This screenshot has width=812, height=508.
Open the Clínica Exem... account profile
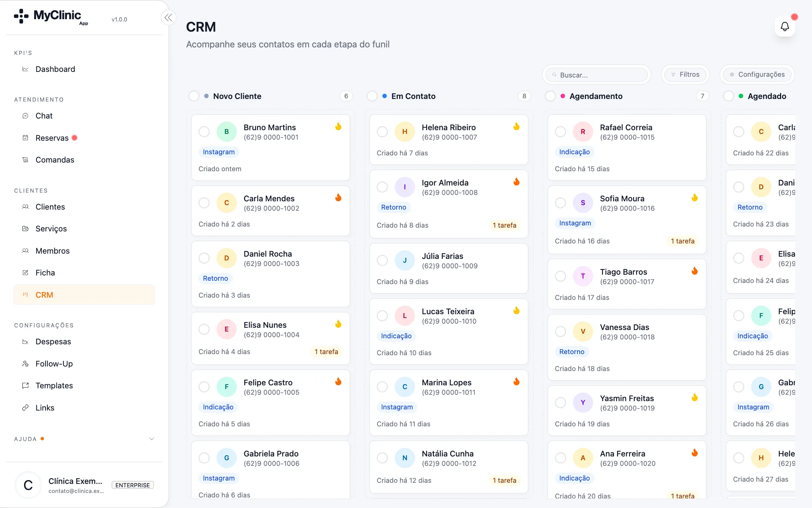pos(84,485)
